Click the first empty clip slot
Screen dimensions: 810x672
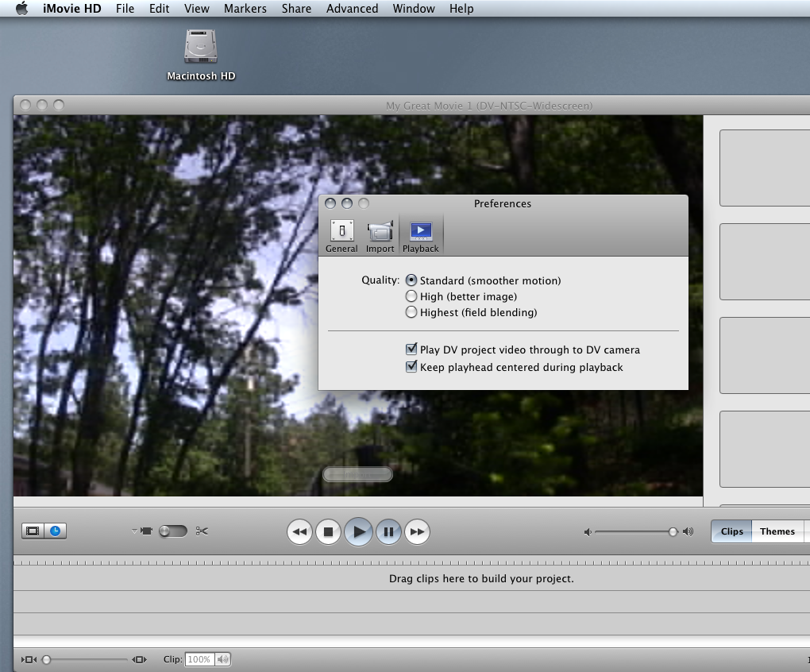click(765, 168)
